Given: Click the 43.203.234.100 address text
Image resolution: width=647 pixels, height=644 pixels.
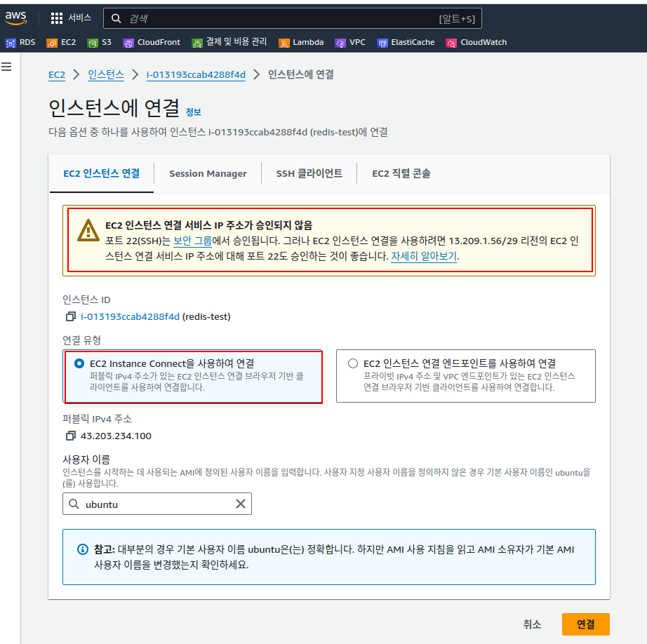Looking at the screenshot, I should pyautogui.click(x=116, y=436).
